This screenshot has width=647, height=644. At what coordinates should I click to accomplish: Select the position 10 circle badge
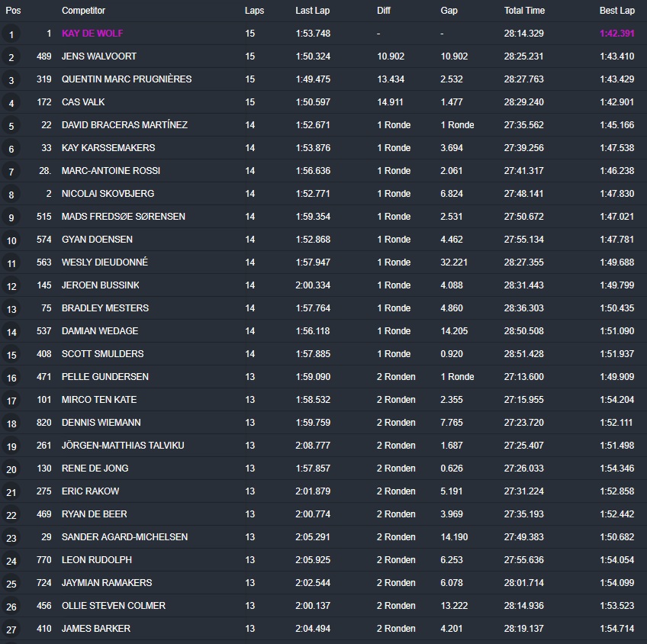click(x=11, y=240)
